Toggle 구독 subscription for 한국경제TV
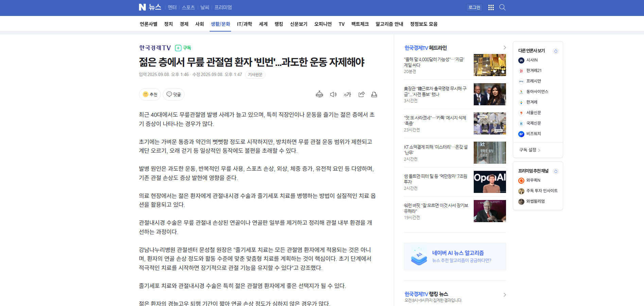This screenshot has height=306, width=644. pyautogui.click(x=183, y=48)
